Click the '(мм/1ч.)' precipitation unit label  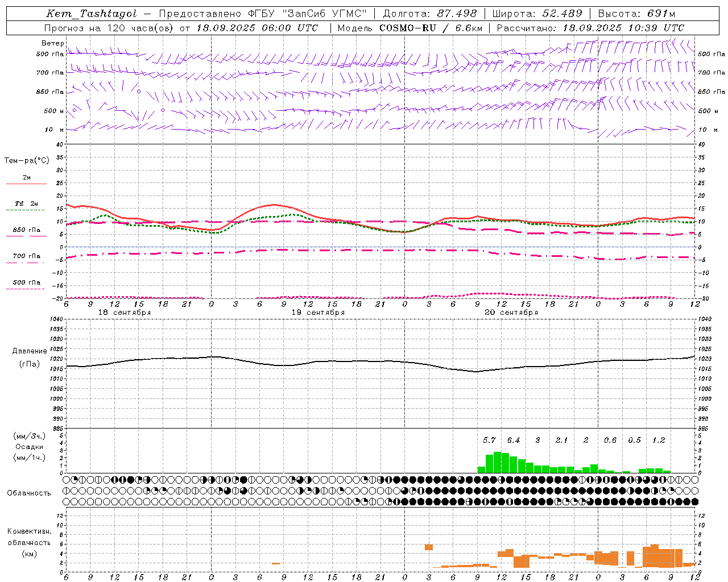pos(29,458)
